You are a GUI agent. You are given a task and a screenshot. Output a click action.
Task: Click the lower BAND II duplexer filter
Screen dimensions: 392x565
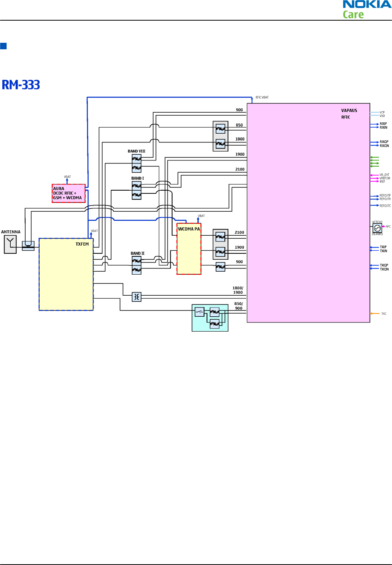point(137,270)
